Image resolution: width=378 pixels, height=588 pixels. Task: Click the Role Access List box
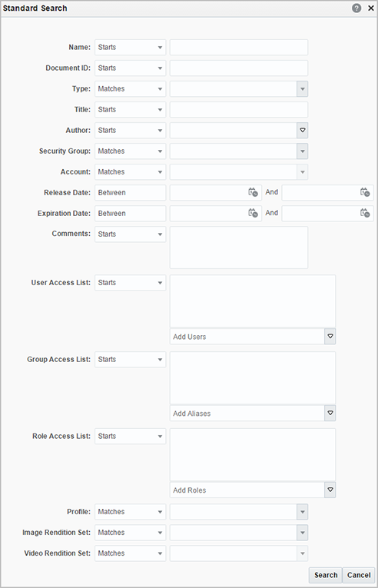(253, 455)
